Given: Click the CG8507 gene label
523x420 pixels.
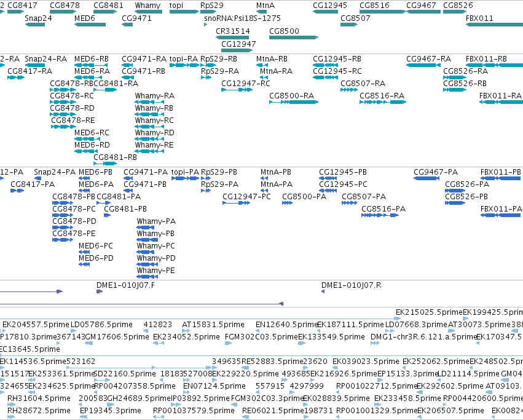Looking at the screenshot, I should (x=355, y=18).
